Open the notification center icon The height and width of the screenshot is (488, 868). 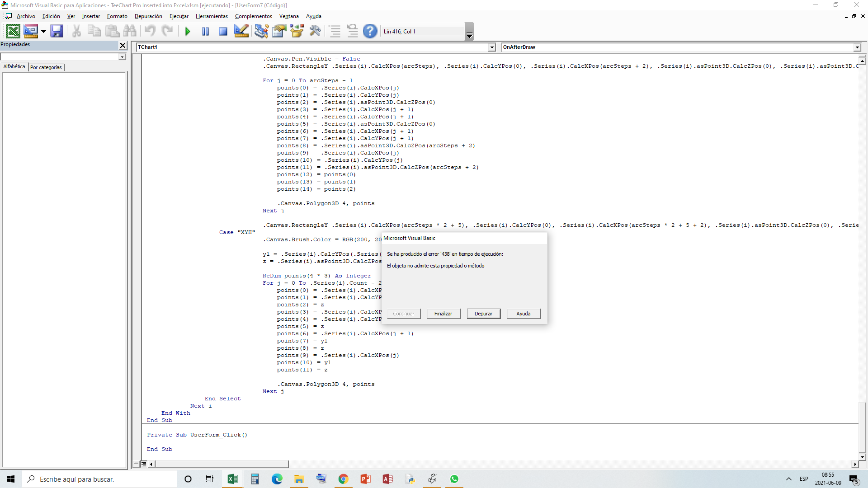854,479
